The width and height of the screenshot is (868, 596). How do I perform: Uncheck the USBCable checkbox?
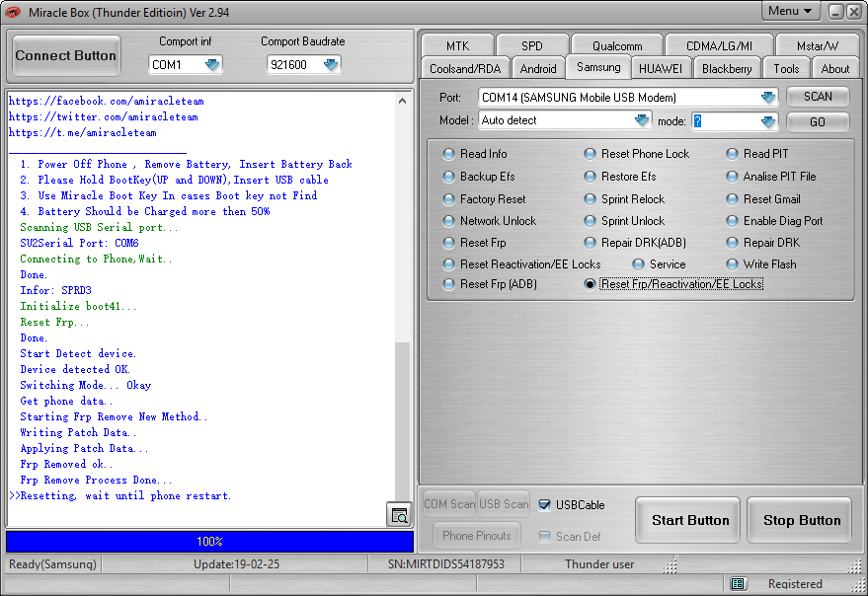click(545, 504)
